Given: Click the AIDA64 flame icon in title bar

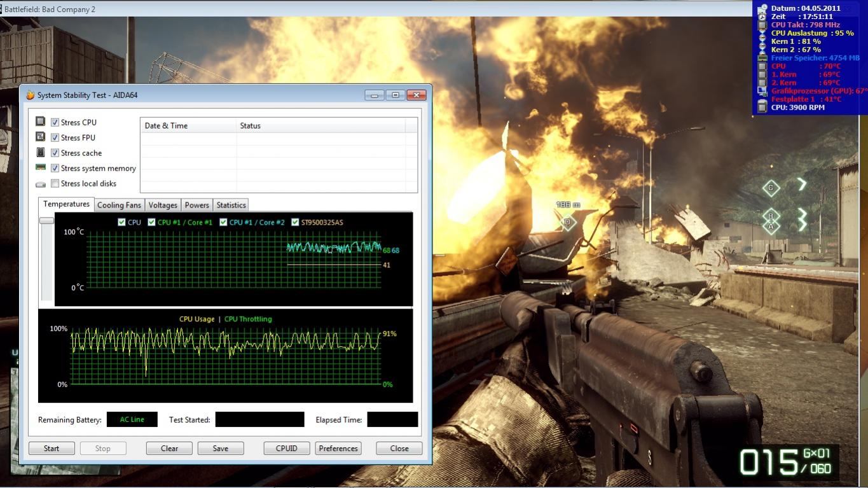Looking at the screenshot, I should tap(30, 95).
